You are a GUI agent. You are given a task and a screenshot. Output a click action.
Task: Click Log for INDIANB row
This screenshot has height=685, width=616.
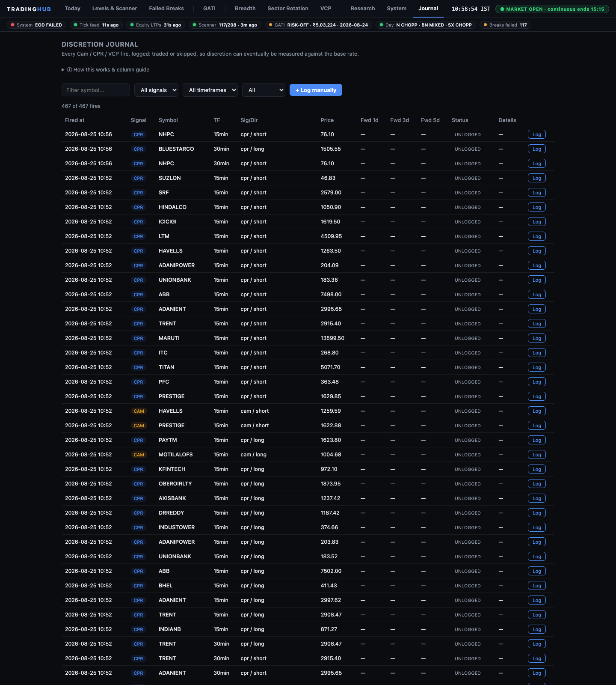(537, 629)
